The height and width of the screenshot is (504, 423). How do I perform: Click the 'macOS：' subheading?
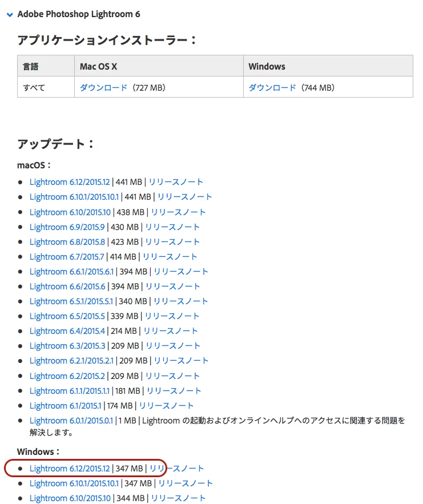click(34, 165)
